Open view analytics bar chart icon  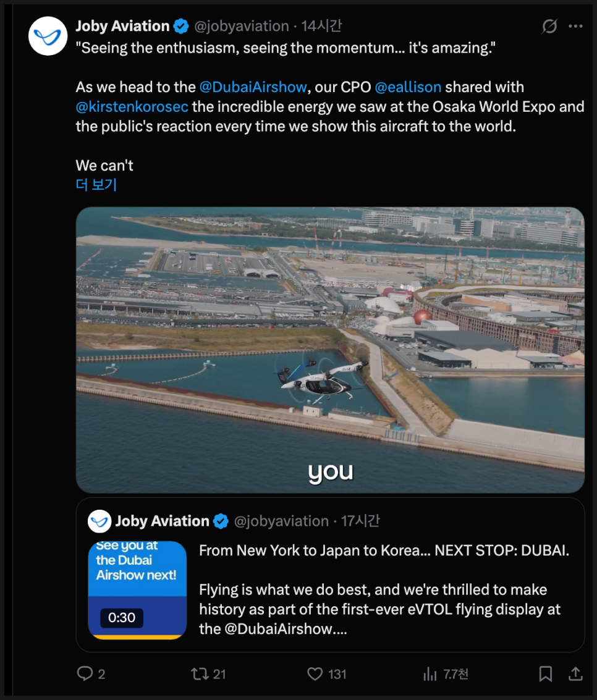[430, 673]
